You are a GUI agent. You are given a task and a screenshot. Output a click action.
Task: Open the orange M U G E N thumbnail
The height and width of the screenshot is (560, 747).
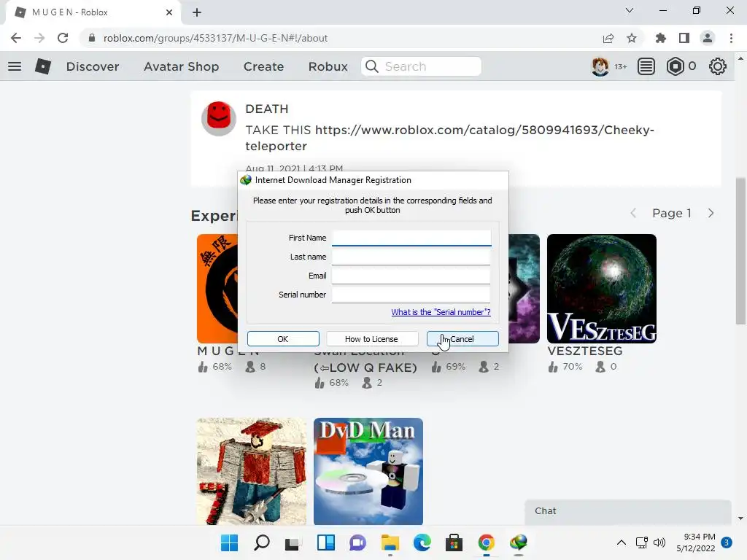coord(217,289)
